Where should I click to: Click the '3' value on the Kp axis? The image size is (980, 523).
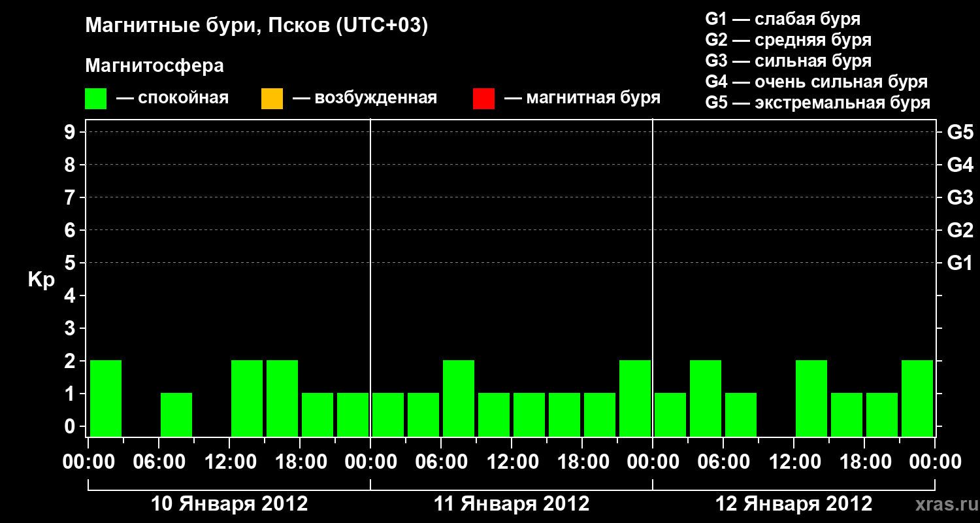[71, 328]
